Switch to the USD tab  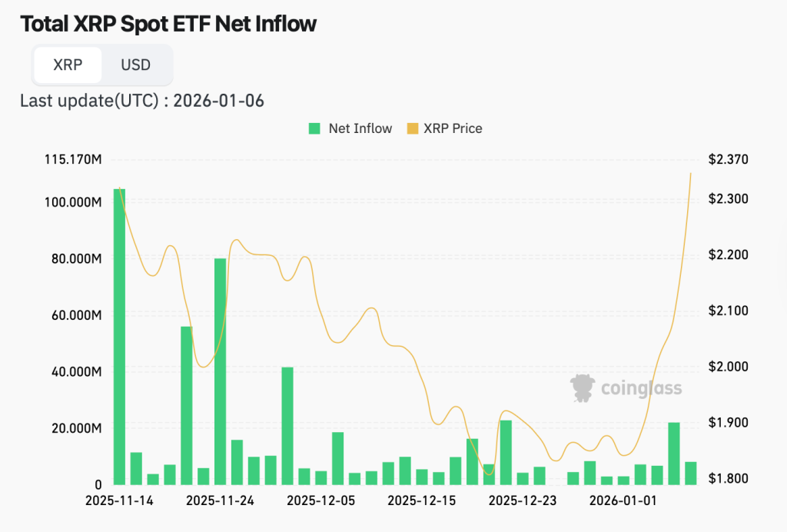[x=136, y=65]
